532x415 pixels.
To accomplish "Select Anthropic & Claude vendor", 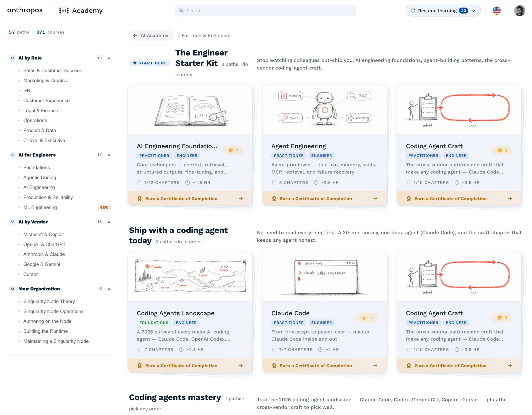I will (44, 254).
